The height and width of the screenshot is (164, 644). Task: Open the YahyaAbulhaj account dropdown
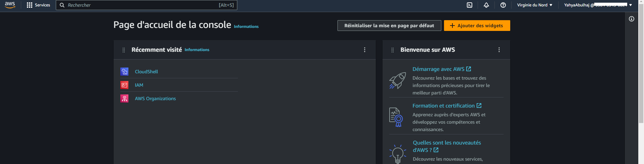598,5
